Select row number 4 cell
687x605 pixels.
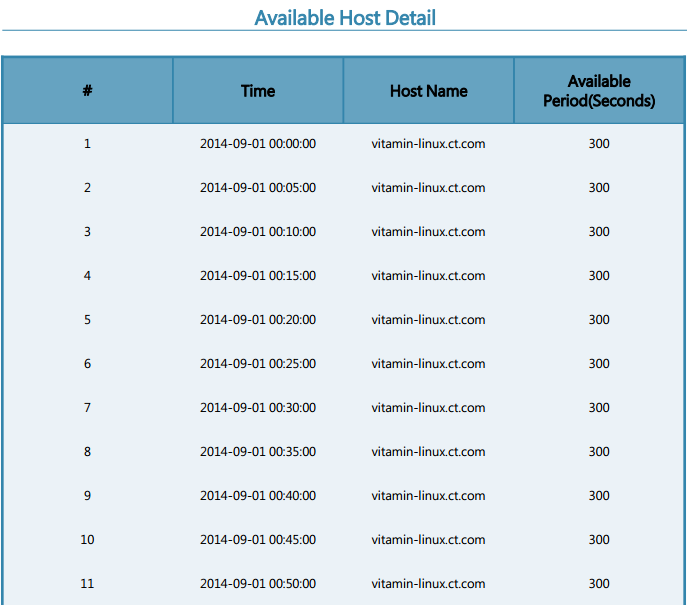coord(87,276)
